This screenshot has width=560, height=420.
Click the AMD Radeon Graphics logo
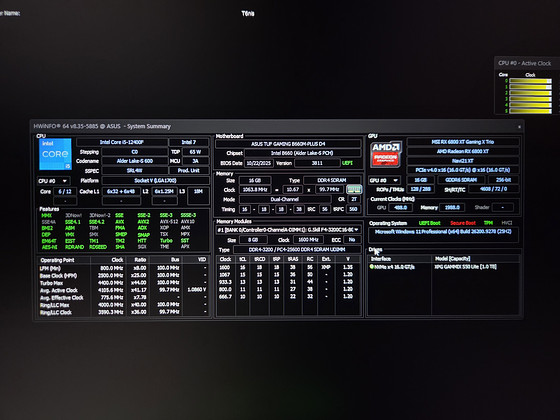tap(386, 154)
